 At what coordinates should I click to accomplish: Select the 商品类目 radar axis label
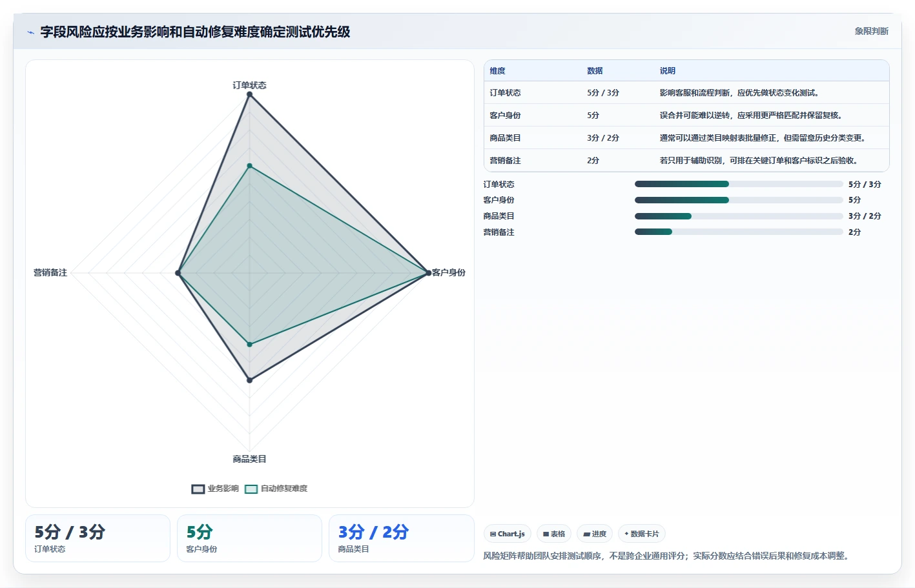point(249,459)
